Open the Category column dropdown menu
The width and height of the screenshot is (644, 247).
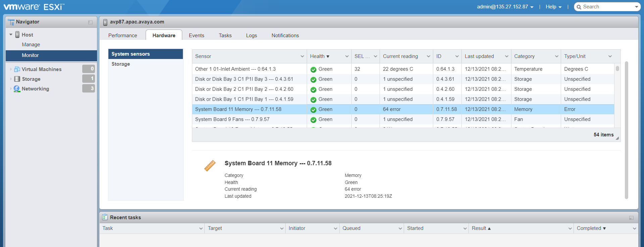[x=556, y=56]
